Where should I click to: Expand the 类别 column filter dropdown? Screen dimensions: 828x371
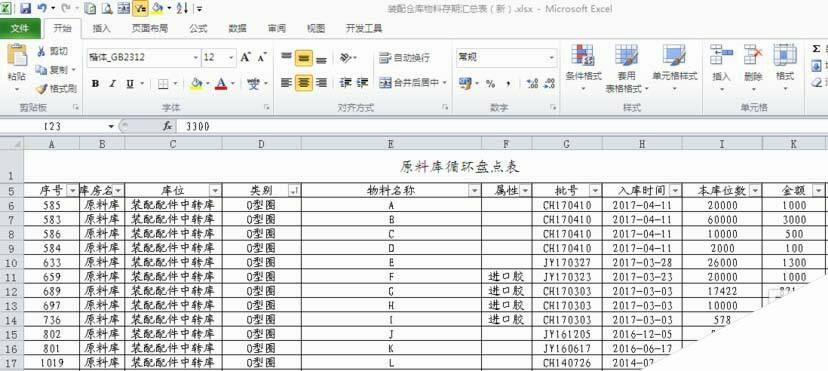pyautogui.click(x=294, y=191)
